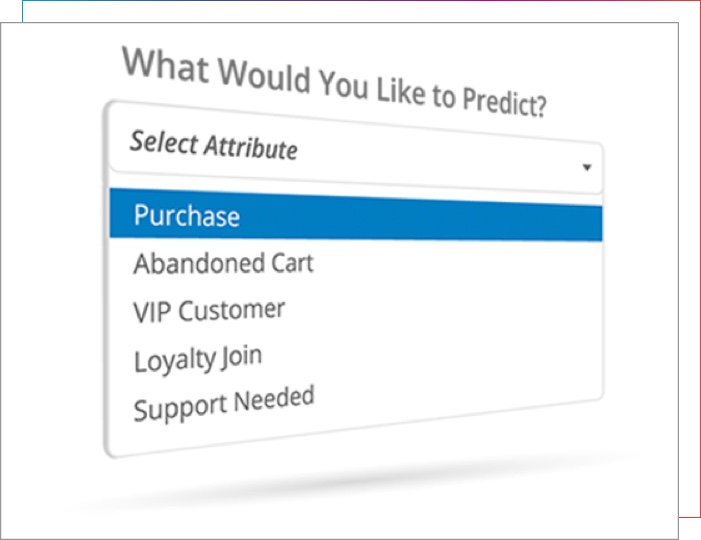Click the Select Attribute dropdown arrow
Image resolution: width=701 pixels, height=540 pixels.
pyautogui.click(x=588, y=167)
